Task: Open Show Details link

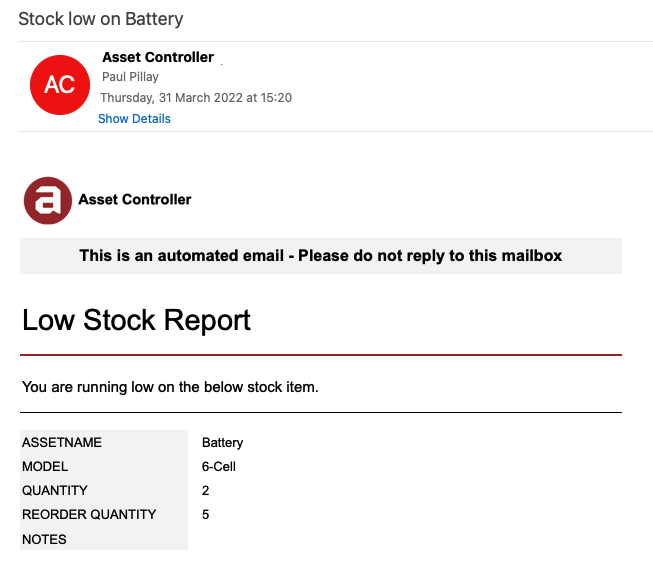Action: pos(134,119)
